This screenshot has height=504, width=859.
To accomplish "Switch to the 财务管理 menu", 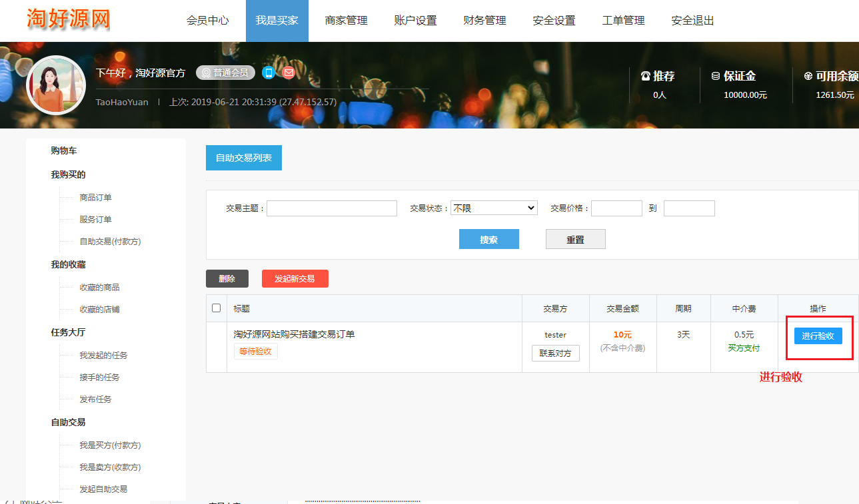I will 484,21.
